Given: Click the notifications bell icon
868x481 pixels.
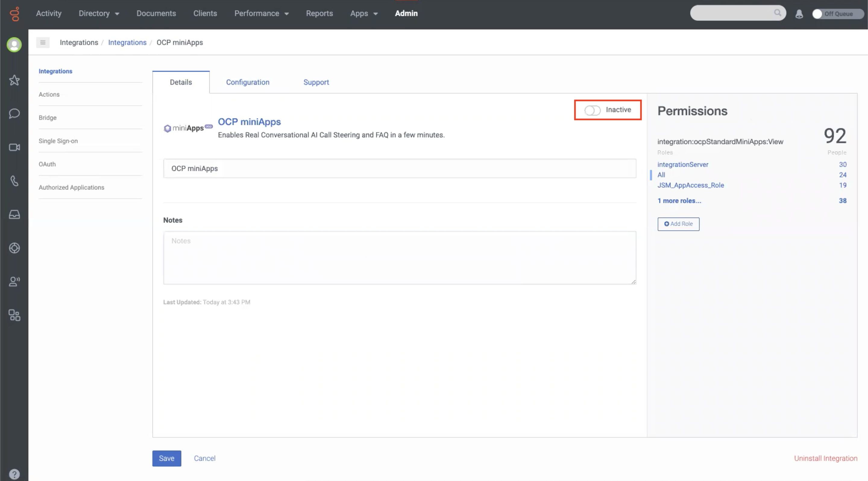Looking at the screenshot, I should point(799,14).
